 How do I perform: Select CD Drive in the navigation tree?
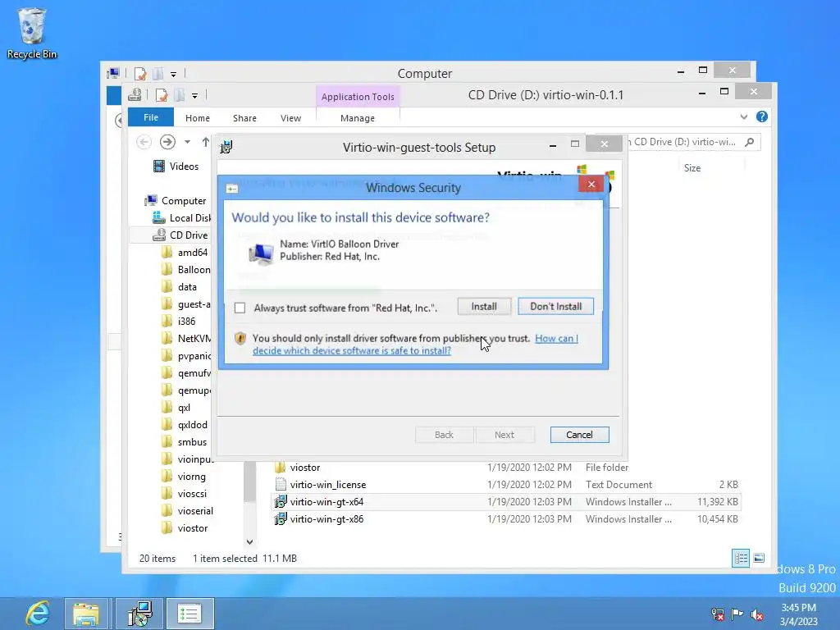point(181,235)
